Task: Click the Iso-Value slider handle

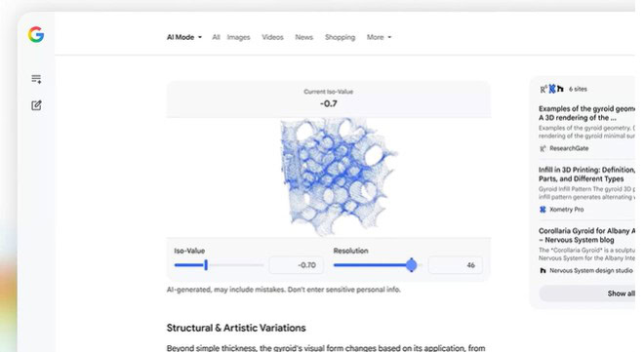Action: coord(206,265)
